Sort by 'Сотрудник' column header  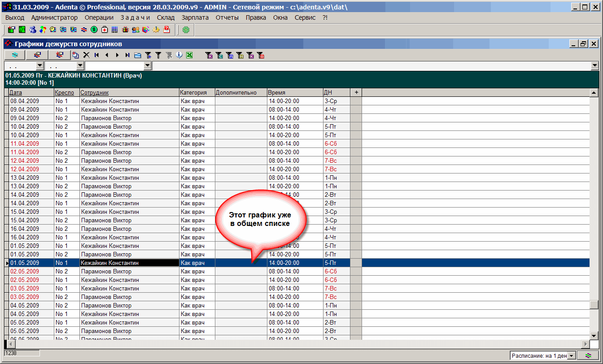(94, 92)
